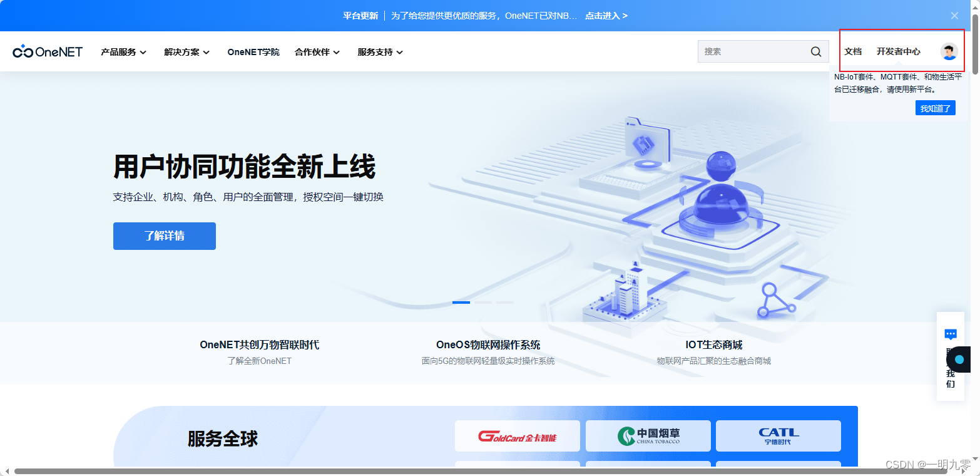Screen dimensions: 980x476
Task: Click subtitle 了解全新OneNET
Action: click(x=260, y=361)
